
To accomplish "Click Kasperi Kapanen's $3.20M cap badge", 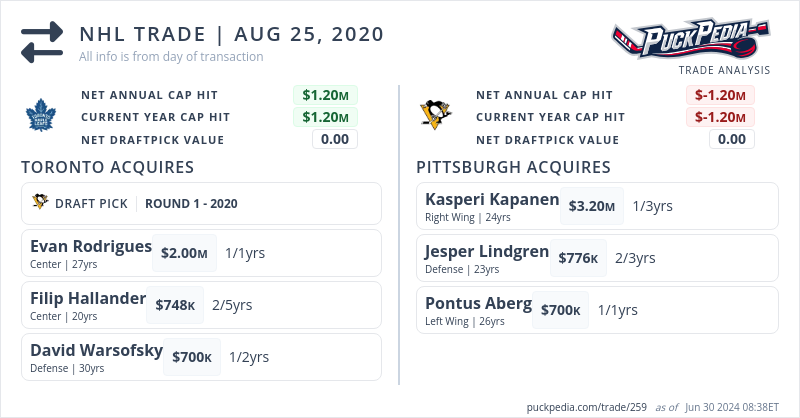I will [591, 206].
